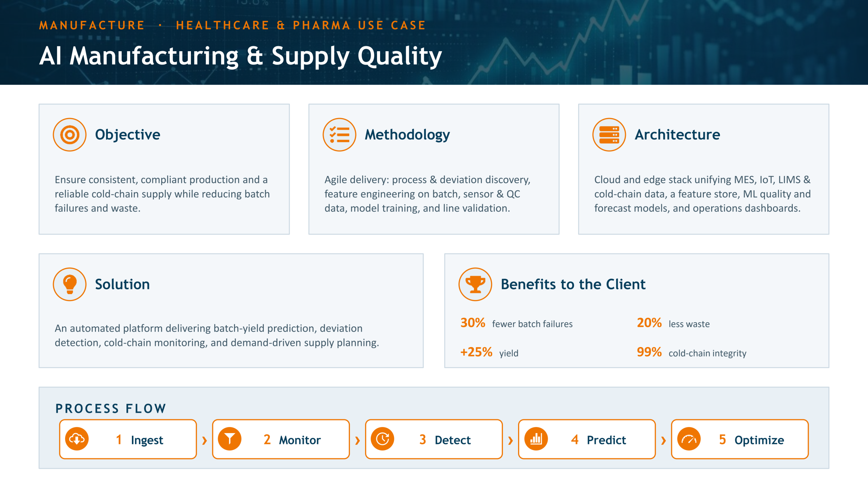868x488 pixels.
Task: Click the Monitor funnel icon
Action: pos(230,439)
